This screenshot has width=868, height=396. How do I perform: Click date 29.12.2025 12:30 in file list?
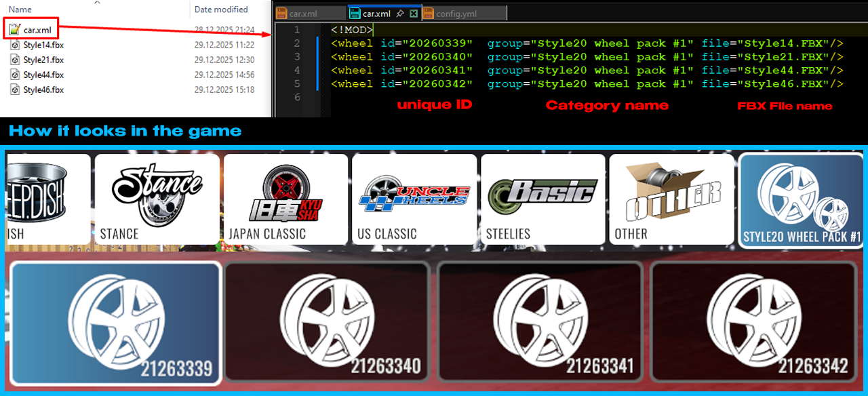coord(224,60)
